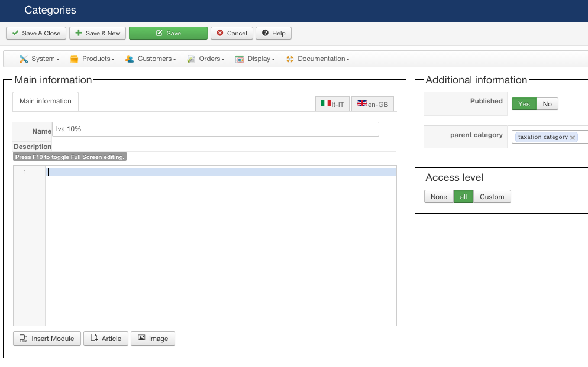Click the Italian flag icon
The image size is (588, 367).
(x=325, y=103)
